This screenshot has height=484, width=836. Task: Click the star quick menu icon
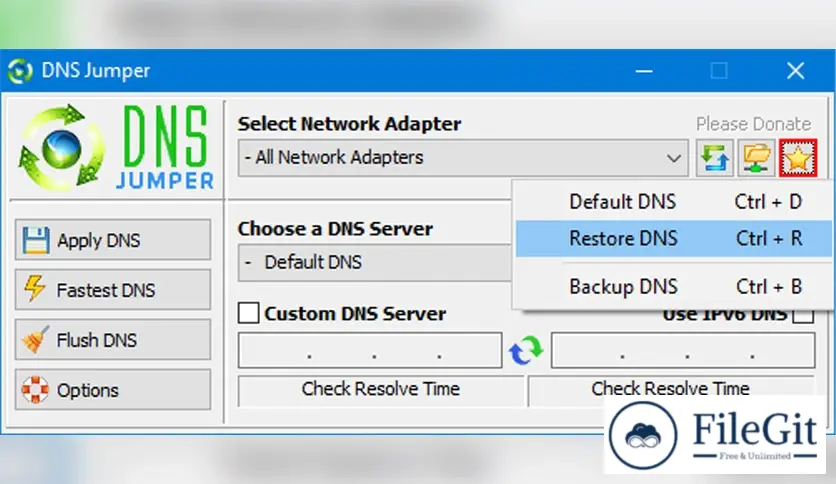[798, 158]
